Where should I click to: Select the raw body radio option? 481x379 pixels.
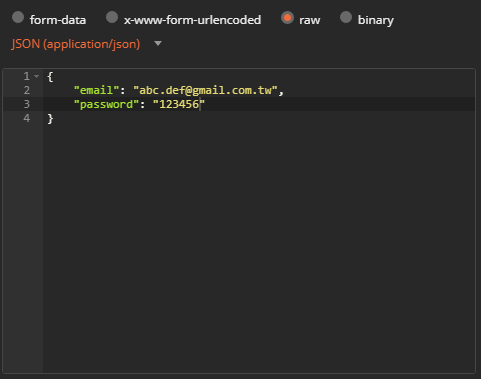click(287, 17)
